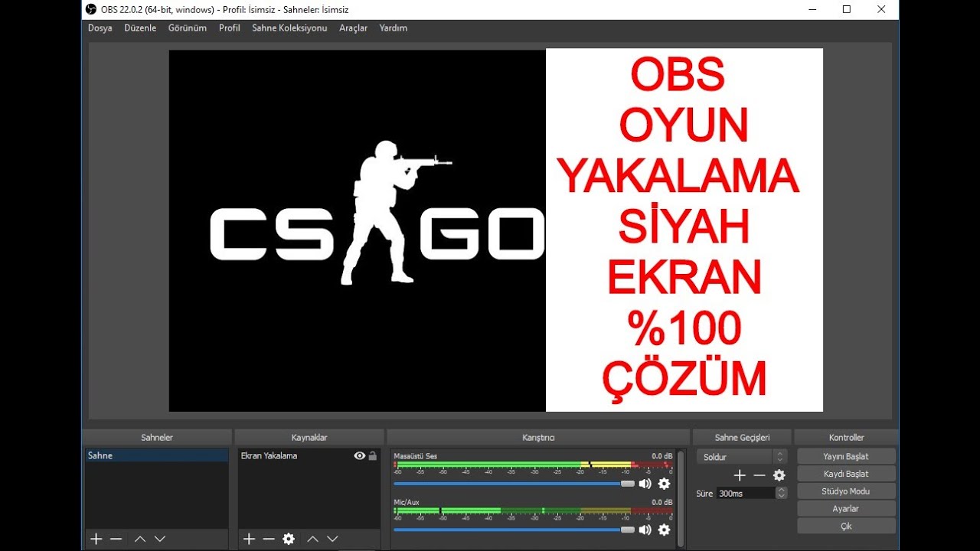Viewport: 980px width, 551px height.
Task: Enable Stüdyo Modu
Action: click(846, 491)
